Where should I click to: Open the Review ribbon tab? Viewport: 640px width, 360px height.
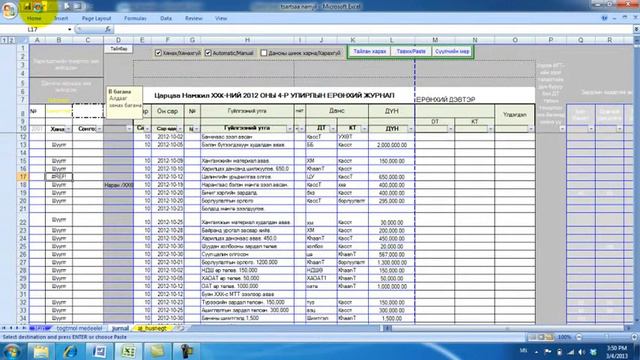pos(193,18)
